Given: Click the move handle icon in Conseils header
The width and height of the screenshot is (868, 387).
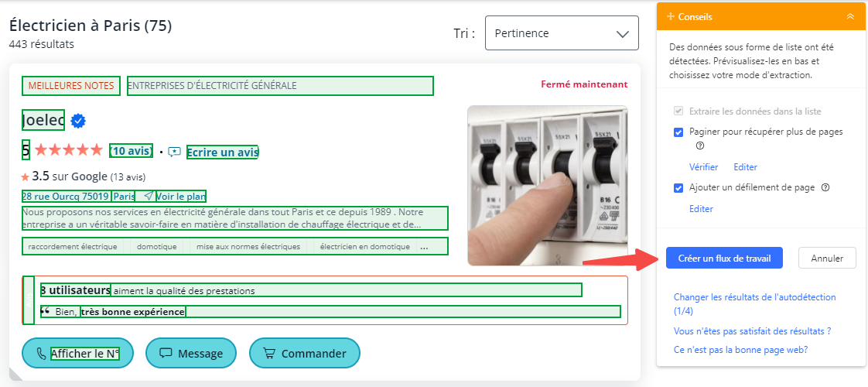Looking at the screenshot, I should [x=670, y=16].
